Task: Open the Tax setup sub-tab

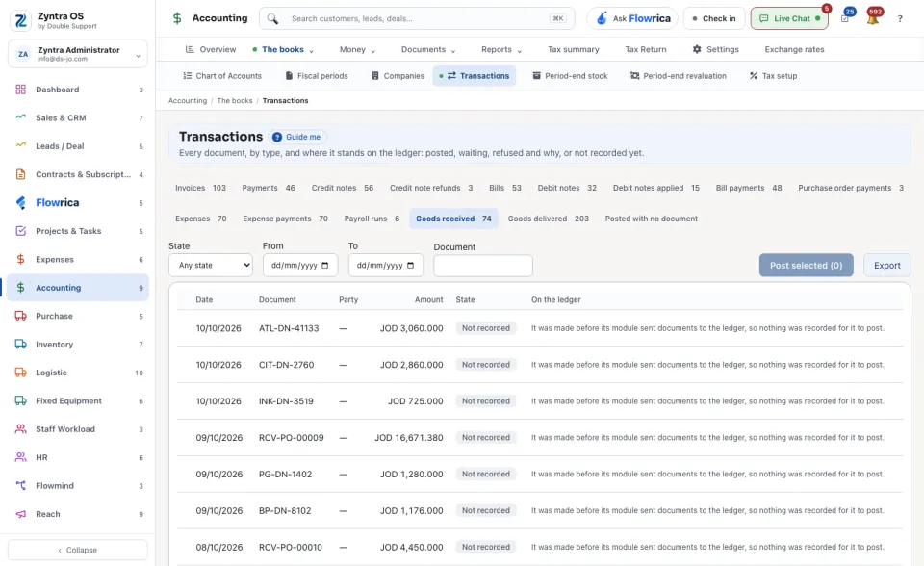Action: tap(773, 76)
